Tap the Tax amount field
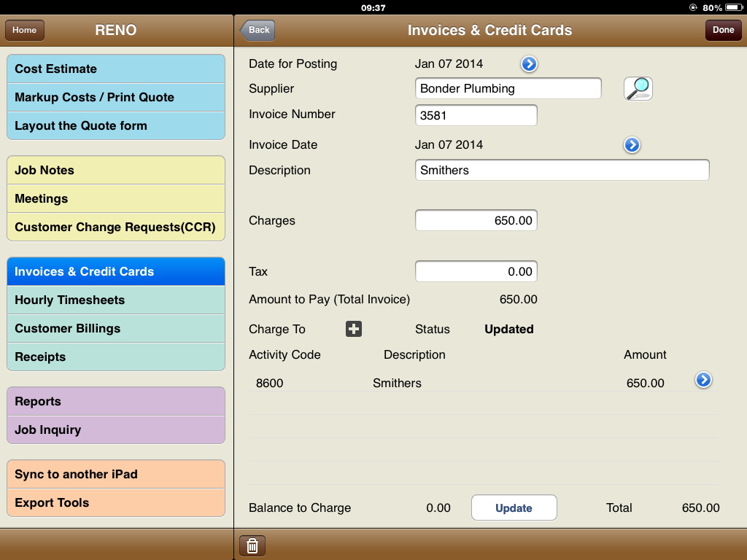 (x=476, y=271)
